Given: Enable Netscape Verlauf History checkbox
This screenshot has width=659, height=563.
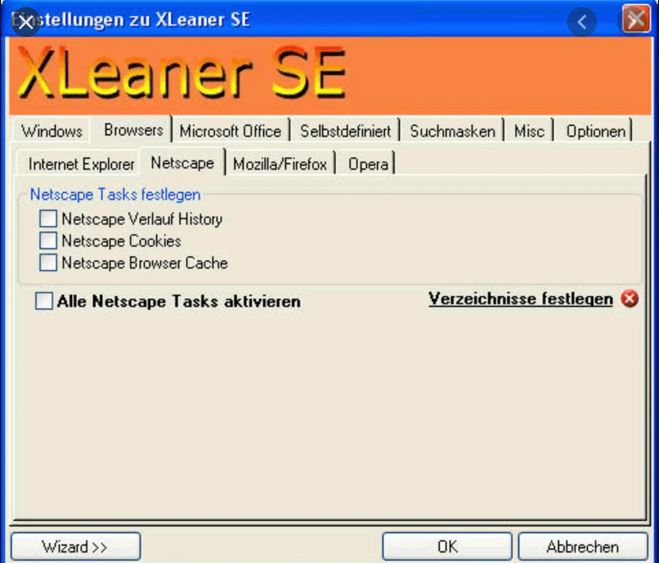Looking at the screenshot, I should coord(48,218).
